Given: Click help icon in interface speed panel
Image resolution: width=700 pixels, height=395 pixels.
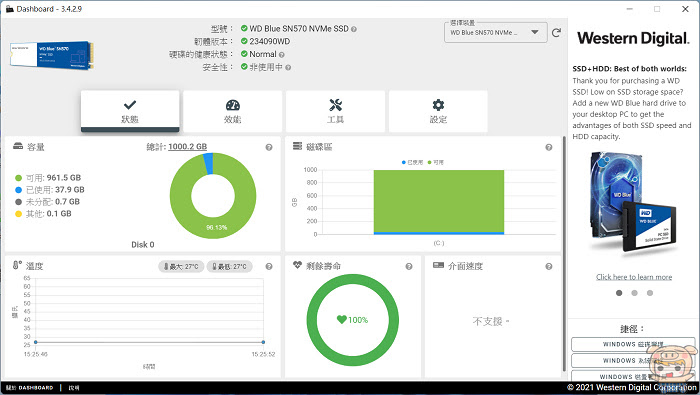Looking at the screenshot, I should (549, 266).
